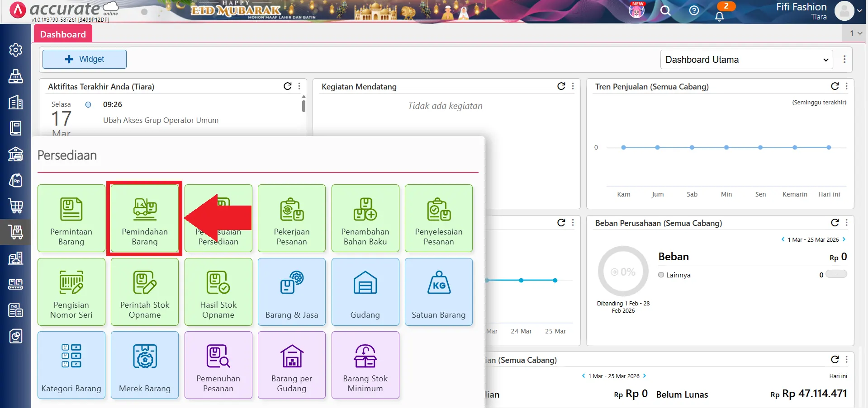Click the add Widget button
This screenshot has height=408, width=868.
tap(84, 59)
